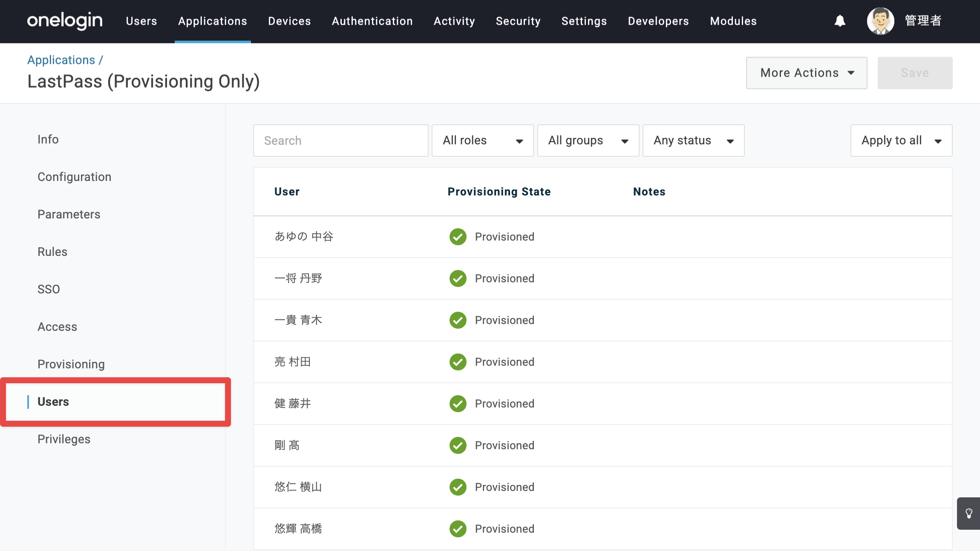
Task: Switch to the Rules tab
Action: click(52, 252)
